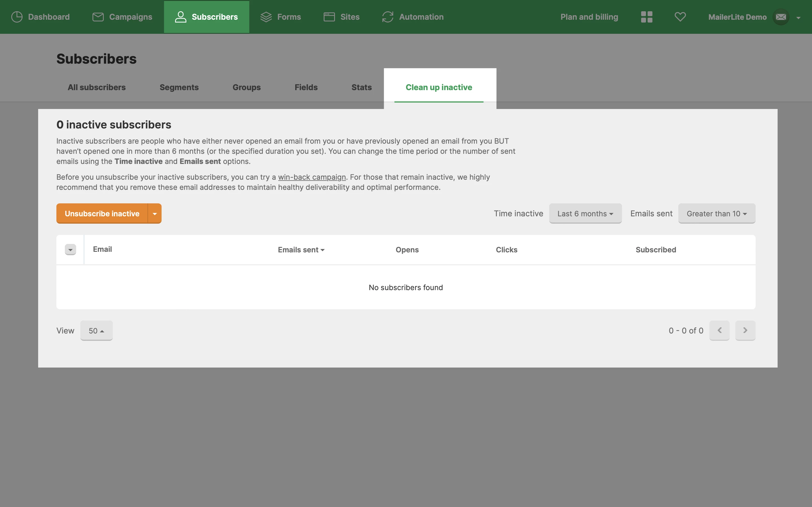Switch to the Segments tab
This screenshot has height=507, width=812.
point(179,87)
